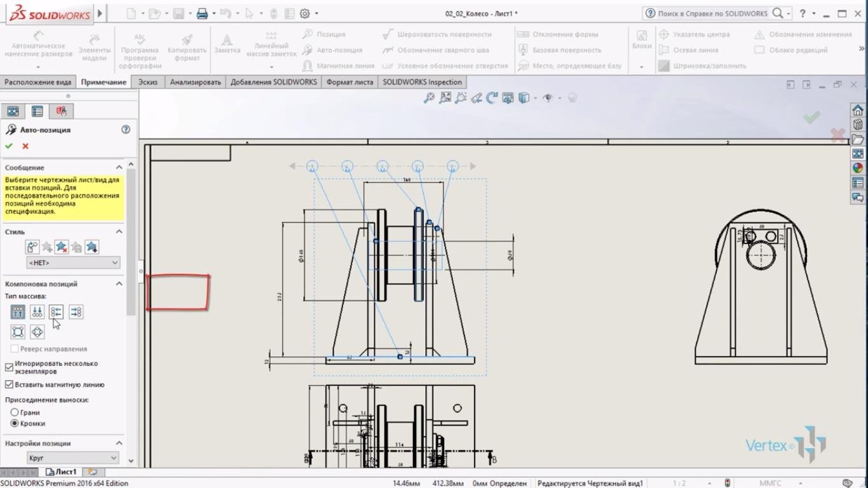The image size is (868, 488).
Task: Collapse the Компоновка позиций section
Action: click(119, 284)
